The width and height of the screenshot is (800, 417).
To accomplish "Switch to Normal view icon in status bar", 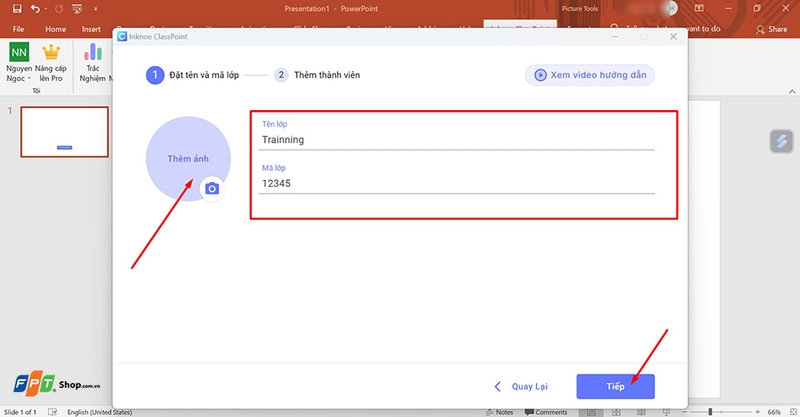I will [591, 412].
